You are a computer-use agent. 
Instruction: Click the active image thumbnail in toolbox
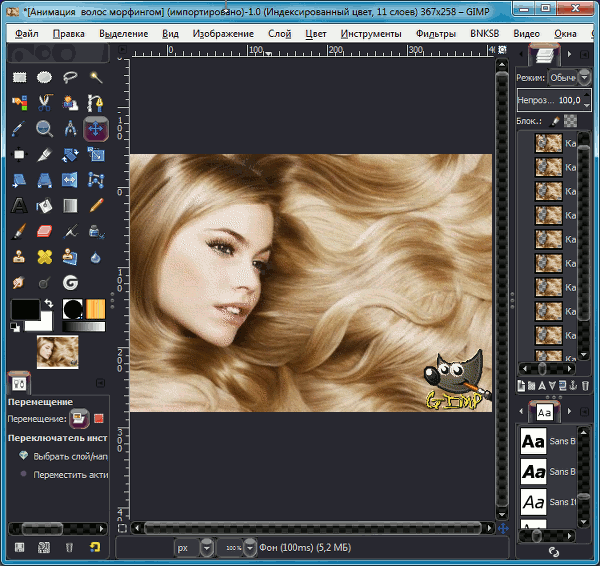[x=58, y=349]
